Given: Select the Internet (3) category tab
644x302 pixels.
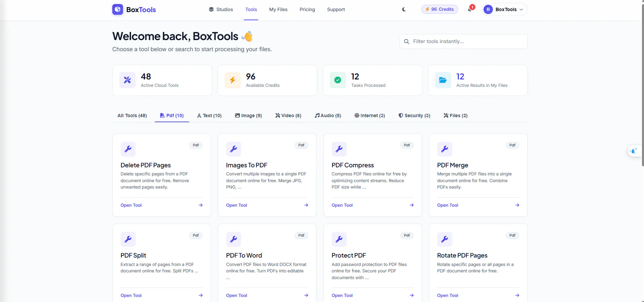Looking at the screenshot, I should (x=370, y=115).
